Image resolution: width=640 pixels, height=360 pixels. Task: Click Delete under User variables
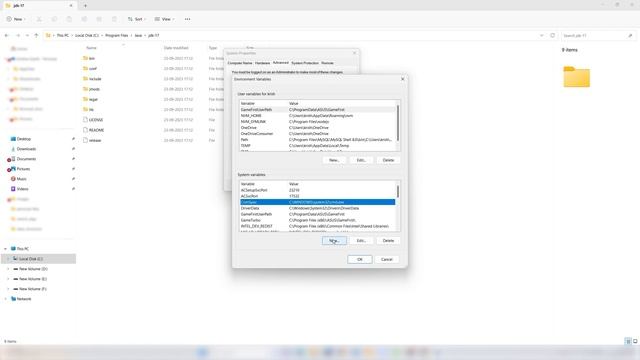tap(388, 160)
